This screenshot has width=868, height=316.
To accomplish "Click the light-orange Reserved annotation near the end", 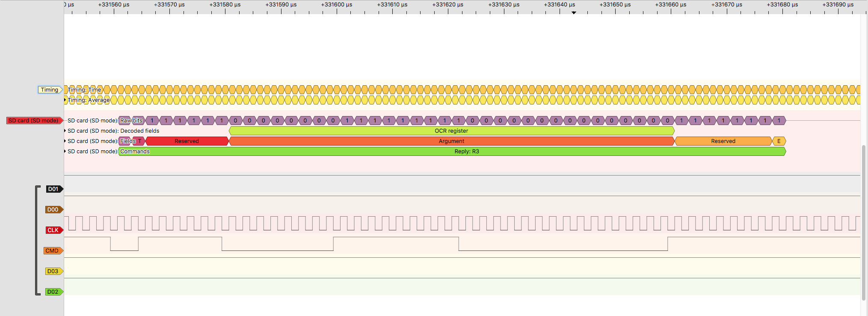I will click(723, 141).
